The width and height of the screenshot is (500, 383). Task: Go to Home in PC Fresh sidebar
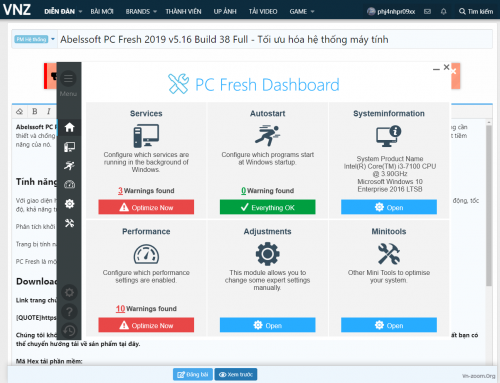[69, 127]
